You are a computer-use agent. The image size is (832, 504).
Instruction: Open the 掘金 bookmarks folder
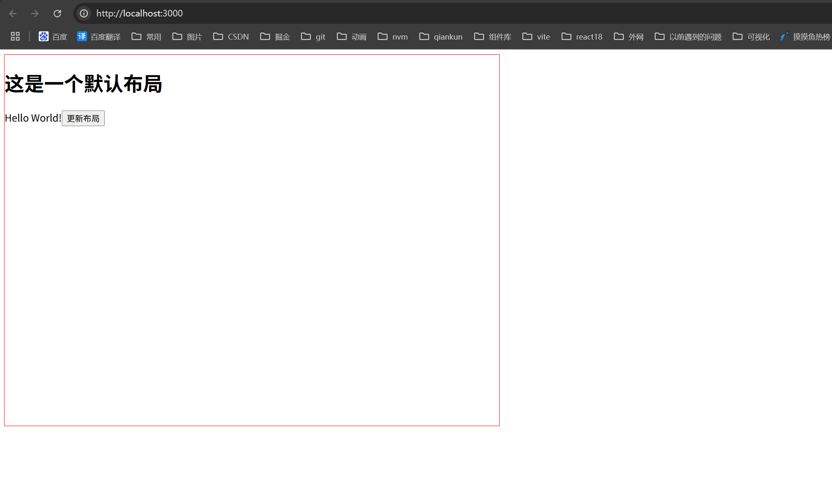[275, 36]
